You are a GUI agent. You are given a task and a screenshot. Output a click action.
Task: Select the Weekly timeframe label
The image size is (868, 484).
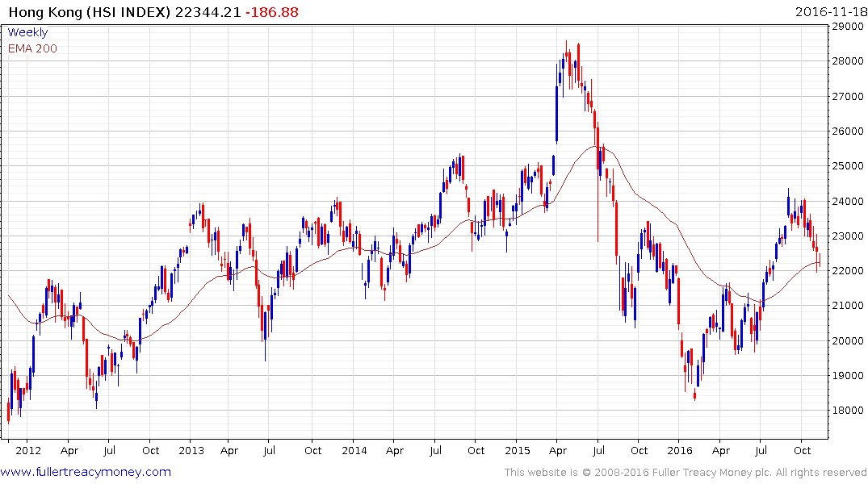pyautogui.click(x=27, y=32)
